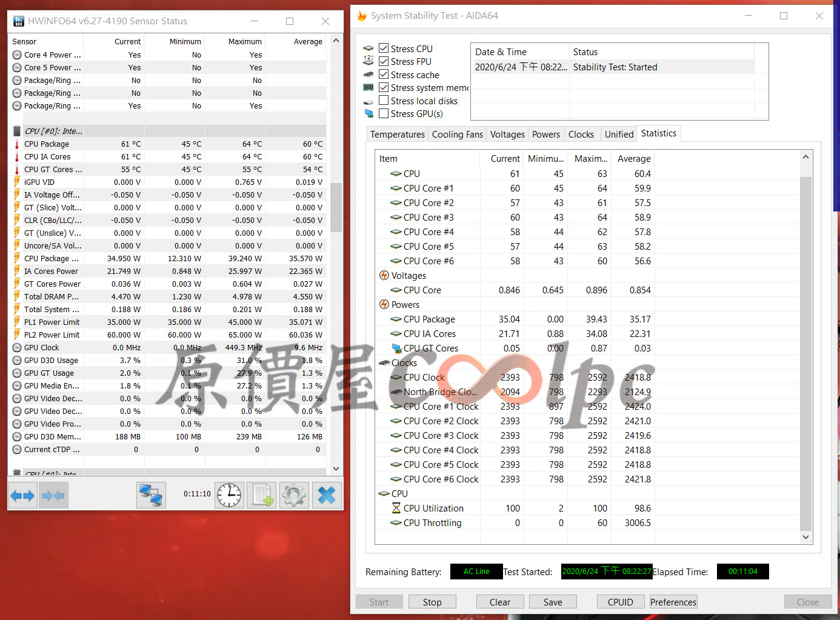
Task: Click thermometer icon beside HWiNFO CPU Package
Action: coord(17,144)
